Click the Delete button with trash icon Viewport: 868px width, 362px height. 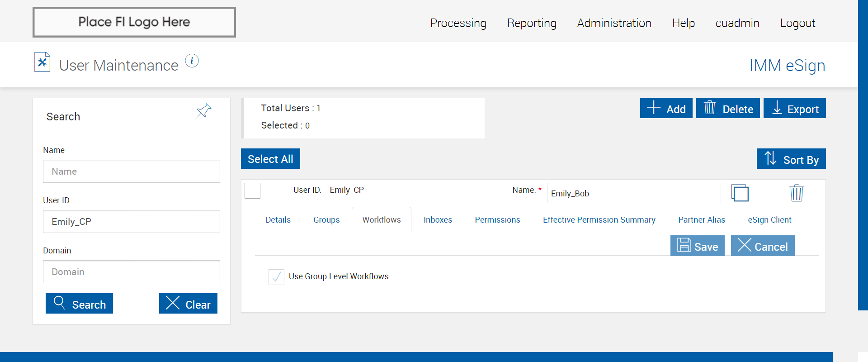coord(728,108)
